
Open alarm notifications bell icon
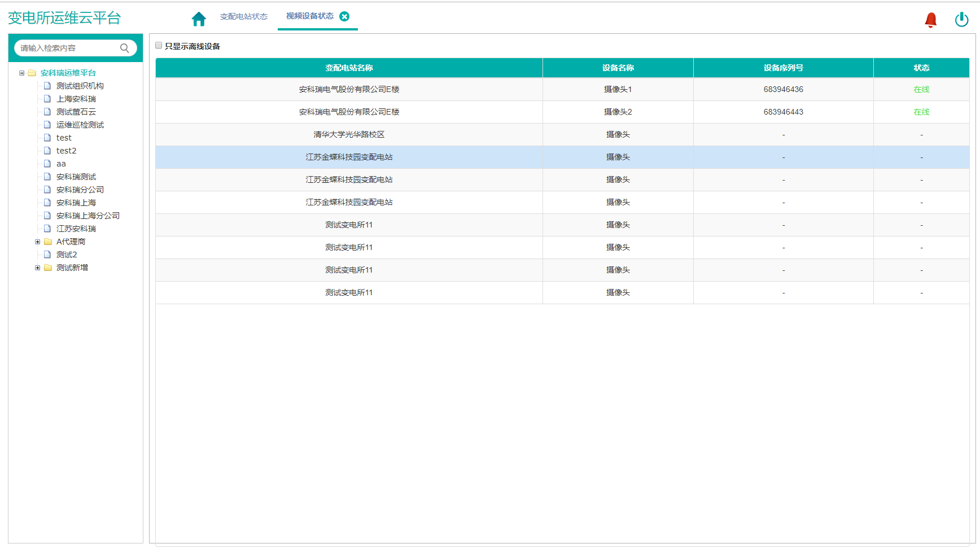(x=931, y=20)
